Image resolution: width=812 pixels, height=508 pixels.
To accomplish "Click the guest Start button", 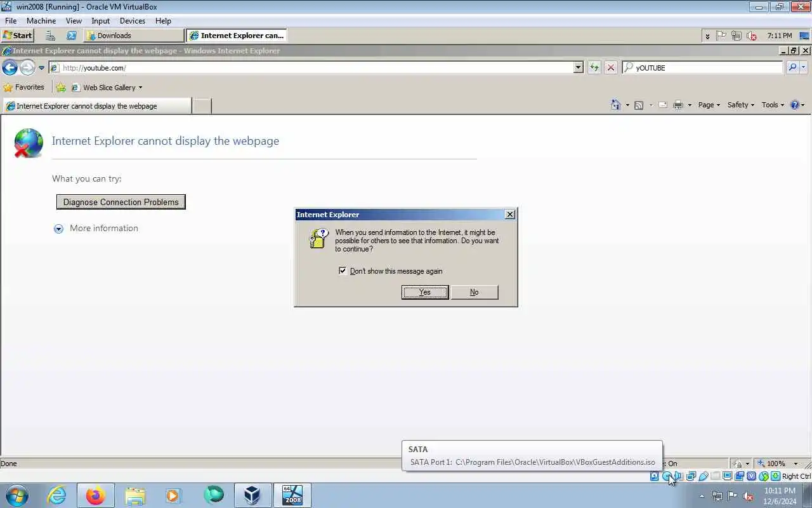I will (18, 36).
